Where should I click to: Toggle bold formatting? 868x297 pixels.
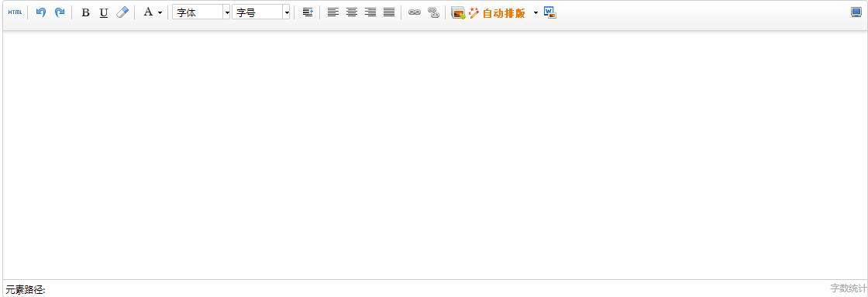[x=85, y=12]
